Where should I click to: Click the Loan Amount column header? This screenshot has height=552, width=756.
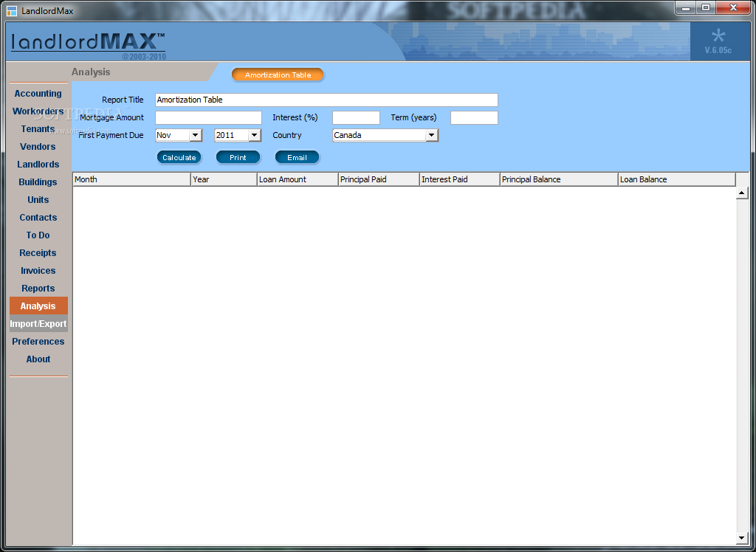pos(298,179)
